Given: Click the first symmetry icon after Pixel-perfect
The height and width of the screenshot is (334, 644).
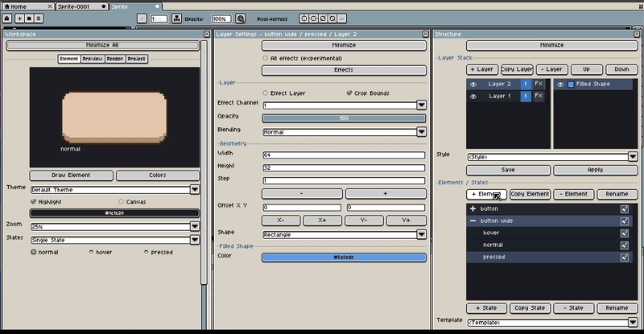Looking at the screenshot, I should [304, 19].
